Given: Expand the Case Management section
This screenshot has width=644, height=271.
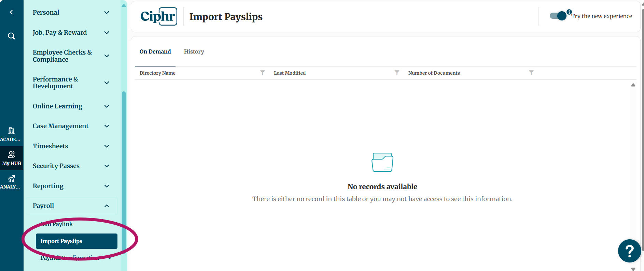Looking at the screenshot, I should coord(71,126).
